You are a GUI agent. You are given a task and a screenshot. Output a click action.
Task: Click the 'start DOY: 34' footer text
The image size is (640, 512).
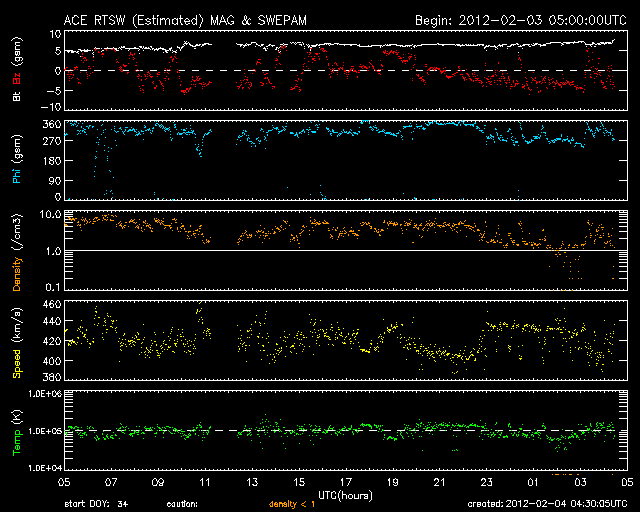(97, 505)
